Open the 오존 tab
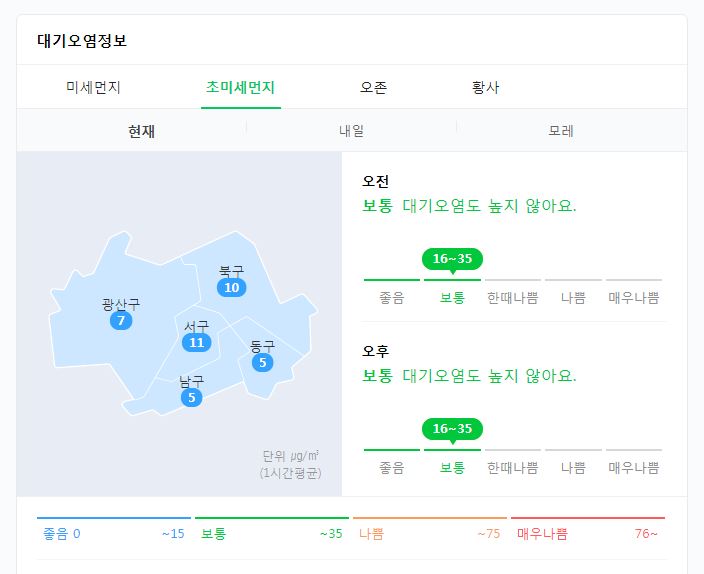Image resolution: width=704 pixels, height=574 pixels. click(374, 87)
